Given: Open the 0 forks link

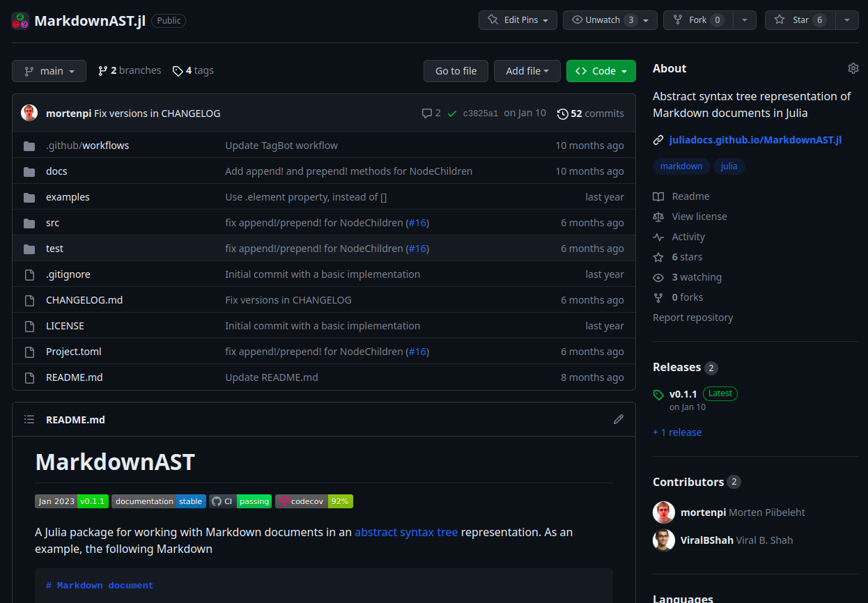Looking at the screenshot, I should point(678,297).
